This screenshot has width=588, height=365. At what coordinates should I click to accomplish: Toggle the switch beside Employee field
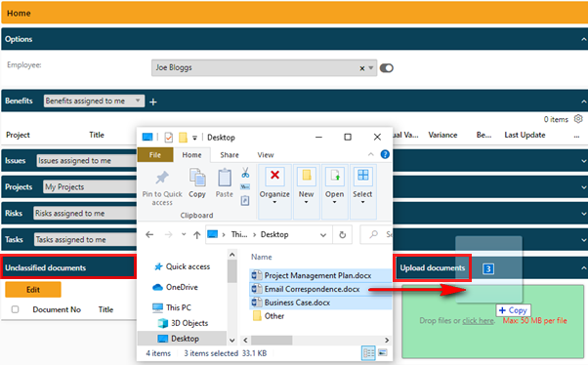(386, 68)
